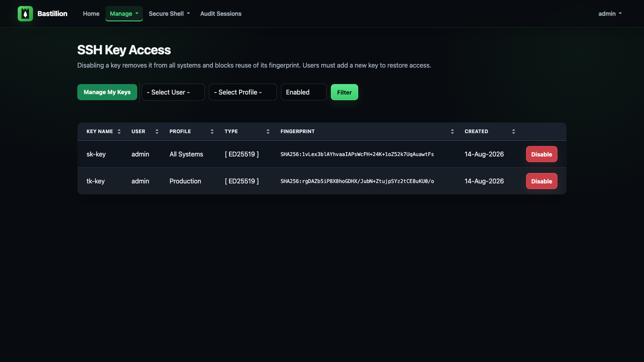644x362 pixels.
Task: Open the Secure Shell menu
Action: tap(169, 14)
